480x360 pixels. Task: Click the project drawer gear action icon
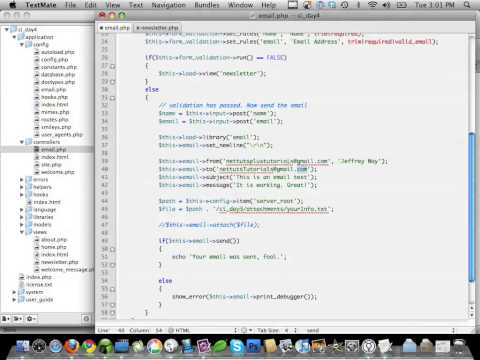(x=31, y=319)
